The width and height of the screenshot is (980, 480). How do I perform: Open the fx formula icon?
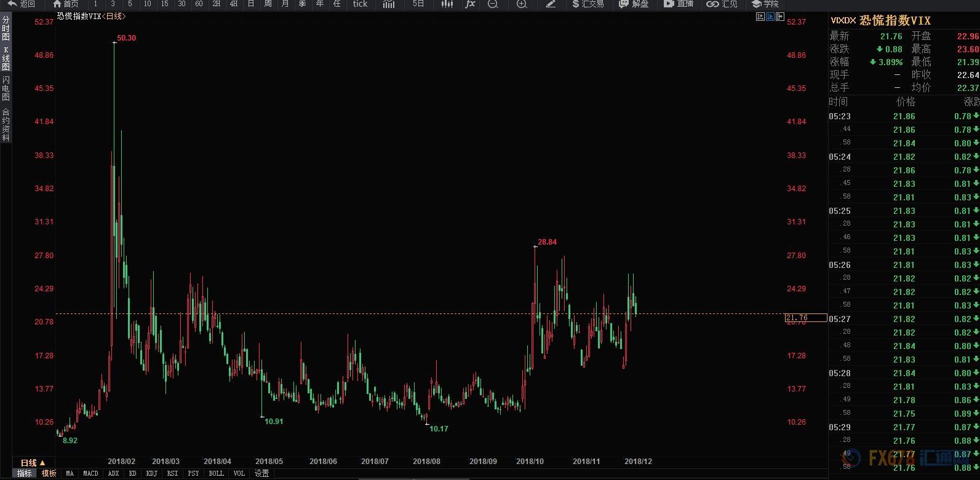470,4
